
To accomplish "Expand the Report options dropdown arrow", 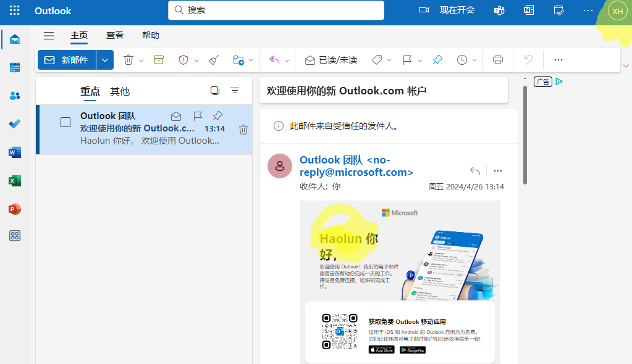I will tap(196, 60).
